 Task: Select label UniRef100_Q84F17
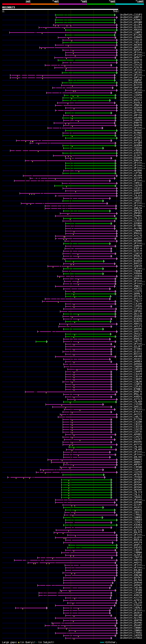(x=131, y=545)
